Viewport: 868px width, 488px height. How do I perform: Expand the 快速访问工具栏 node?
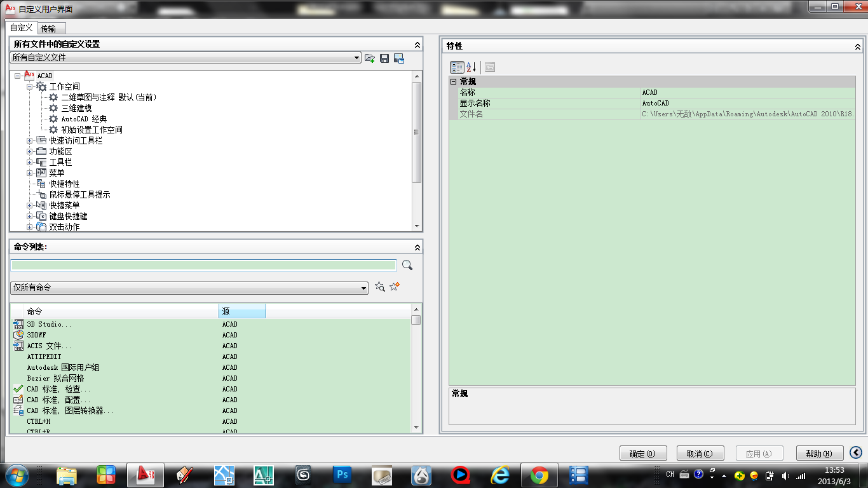[29, 140]
